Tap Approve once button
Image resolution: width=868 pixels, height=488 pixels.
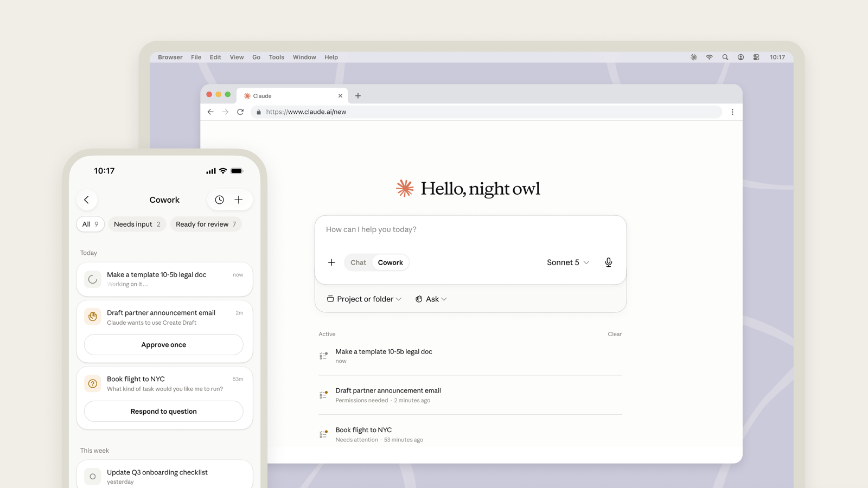point(164,345)
